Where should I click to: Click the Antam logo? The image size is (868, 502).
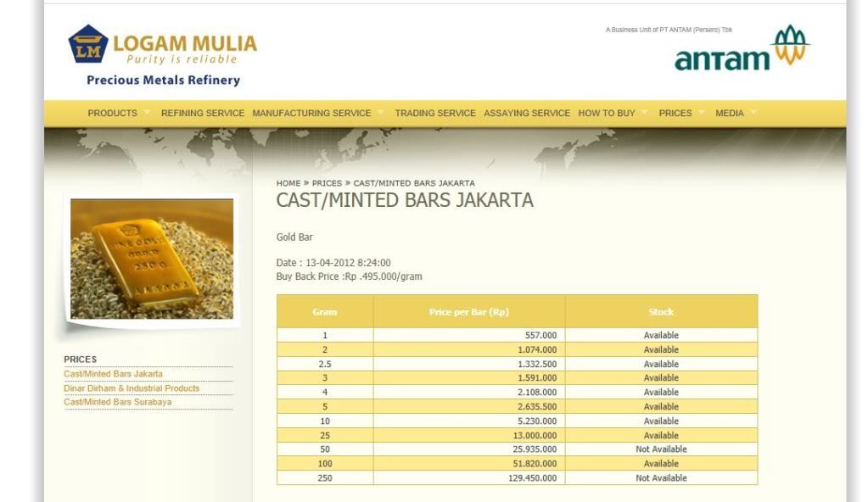742,48
